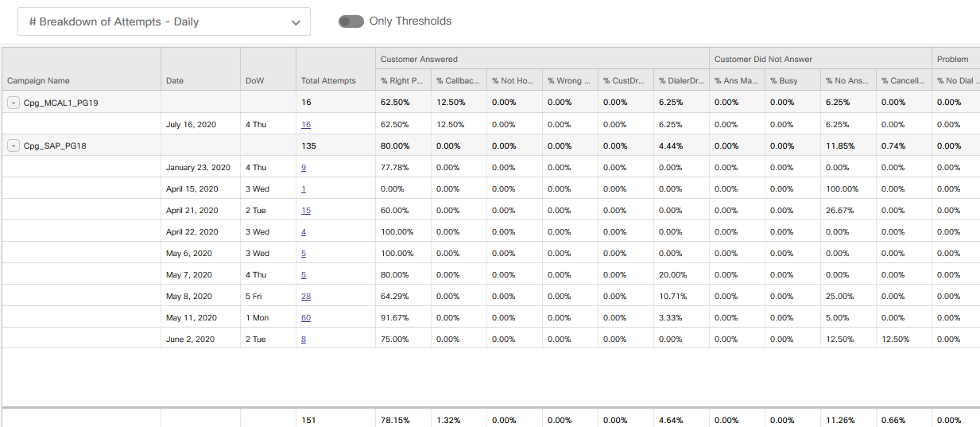The width and height of the screenshot is (980, 427).
Task: Open the April 22, 2020 attempts link 4
Action: pyautogui.click(x=304, y=232)
